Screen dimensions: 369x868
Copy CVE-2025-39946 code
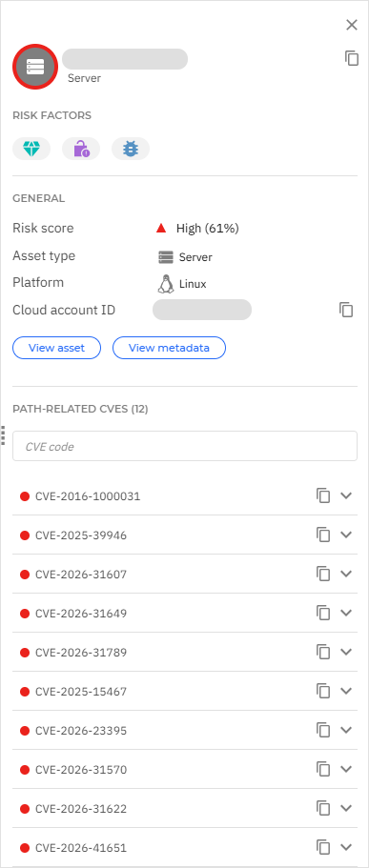click(x=323, y=535)
